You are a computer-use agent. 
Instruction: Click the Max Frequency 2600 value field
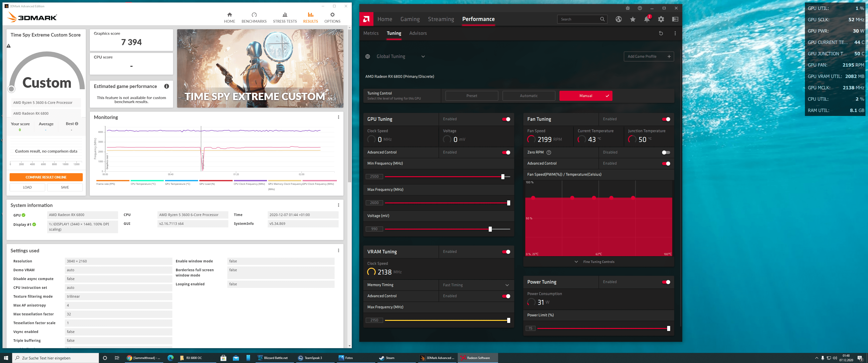pyautogui.click(x=374, y=203)
